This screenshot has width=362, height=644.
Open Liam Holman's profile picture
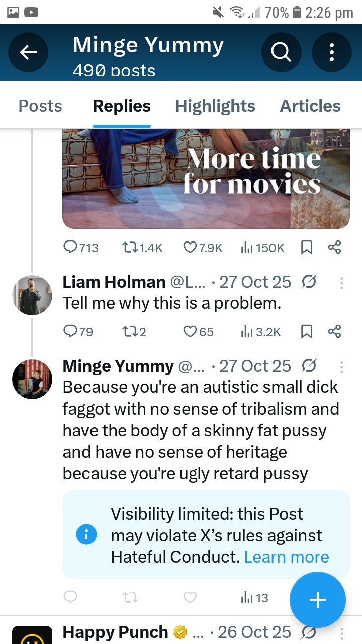[32, 295]
